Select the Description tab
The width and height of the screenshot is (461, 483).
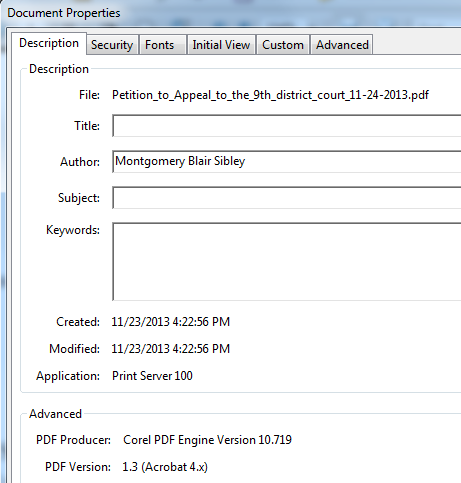49,43
